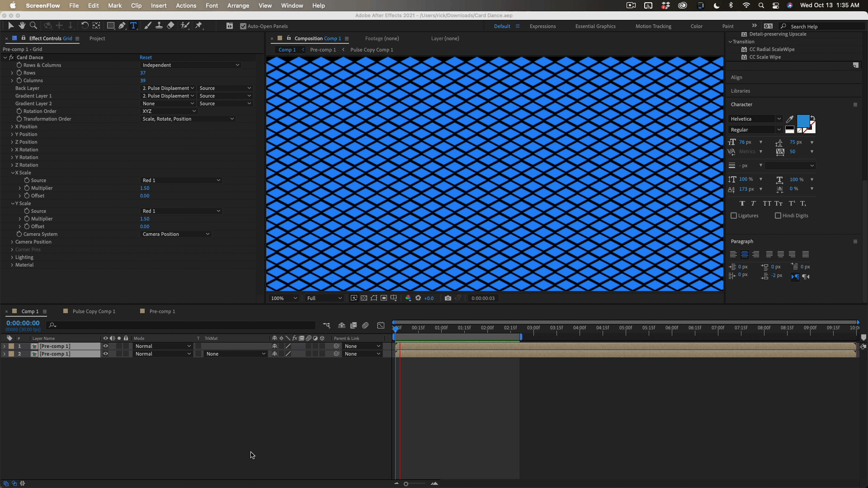
Task: Hide layer 1 Pre-comp 1 with eye icon
Action: tap(105, 346)
